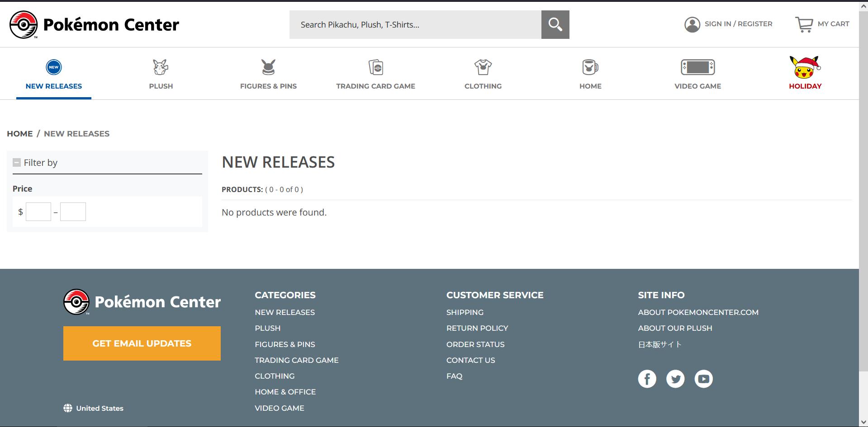Click the Pokémon Center Poké Ball logo
This screenshot has height=427, width=868.
point(24,24)
